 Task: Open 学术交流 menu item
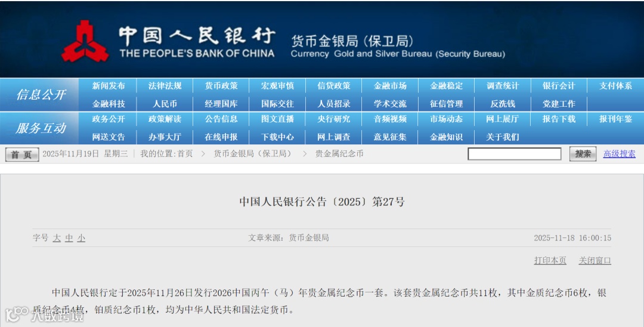pyautogui.click(x=390, y=104)
